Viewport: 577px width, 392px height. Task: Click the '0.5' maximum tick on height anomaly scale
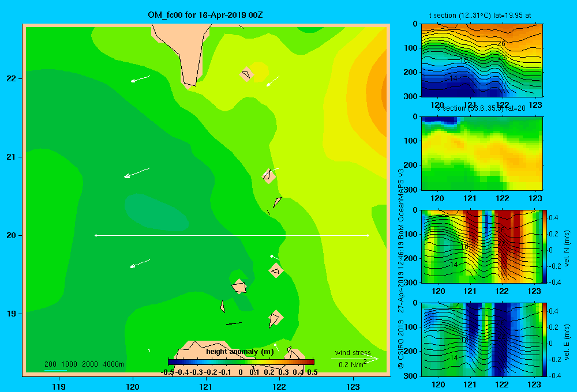point(312,372)
